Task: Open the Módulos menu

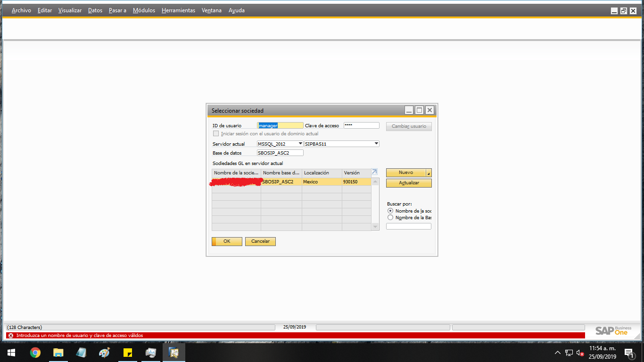Action: (144, 10)
